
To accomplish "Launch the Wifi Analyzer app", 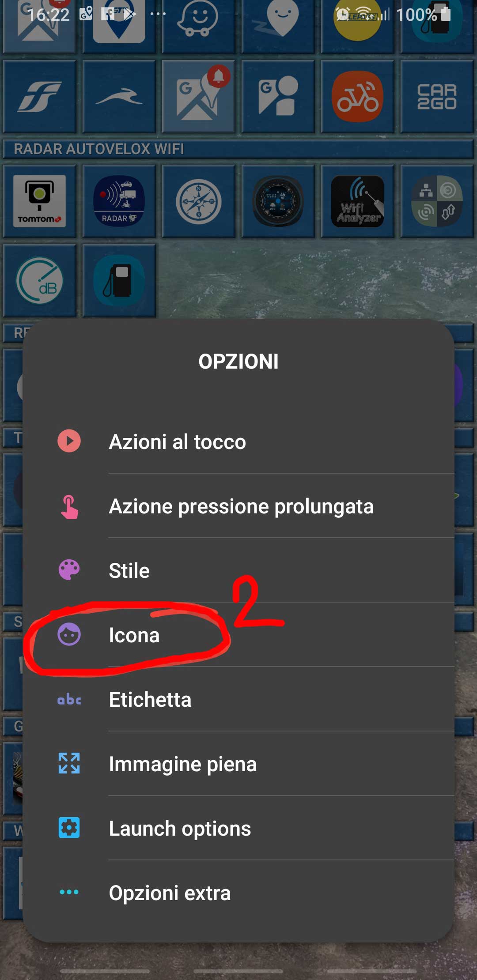I will click(357, 201).
